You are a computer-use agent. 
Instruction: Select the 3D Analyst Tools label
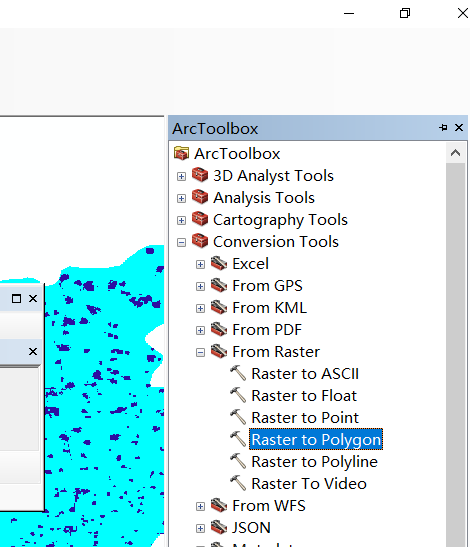(x=273, y=175)
